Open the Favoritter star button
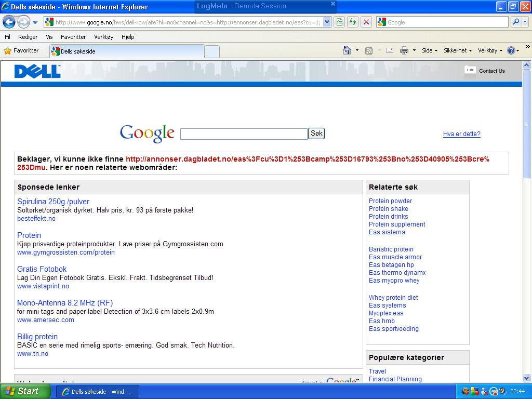 (x=21, y=50)
